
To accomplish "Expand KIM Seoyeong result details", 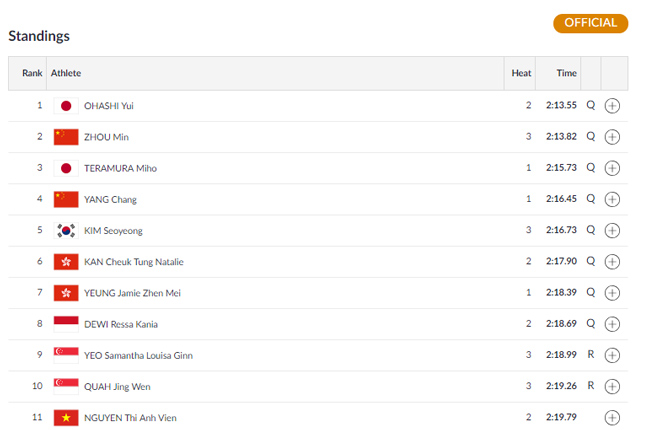I will click(x=613, y=231).
